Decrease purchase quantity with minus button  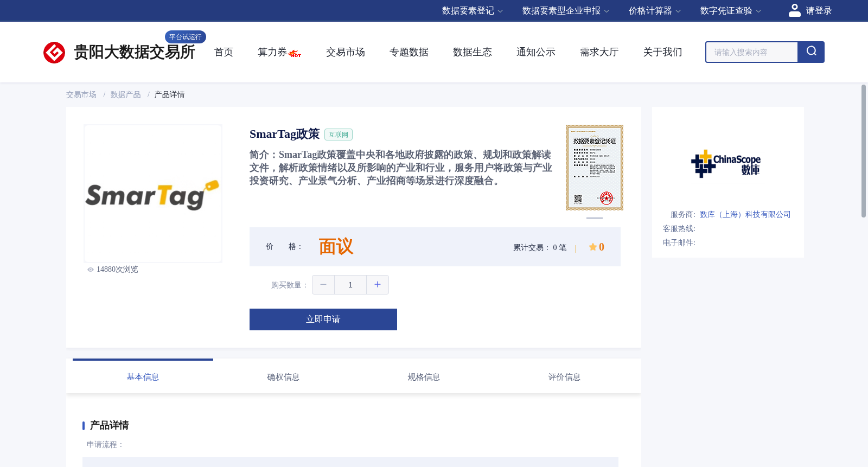[x=323, y=285]
